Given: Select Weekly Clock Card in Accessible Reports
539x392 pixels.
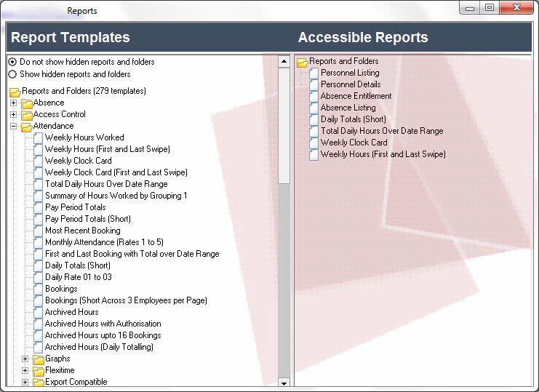Looking at the screenshot, I should coord(354,143).
